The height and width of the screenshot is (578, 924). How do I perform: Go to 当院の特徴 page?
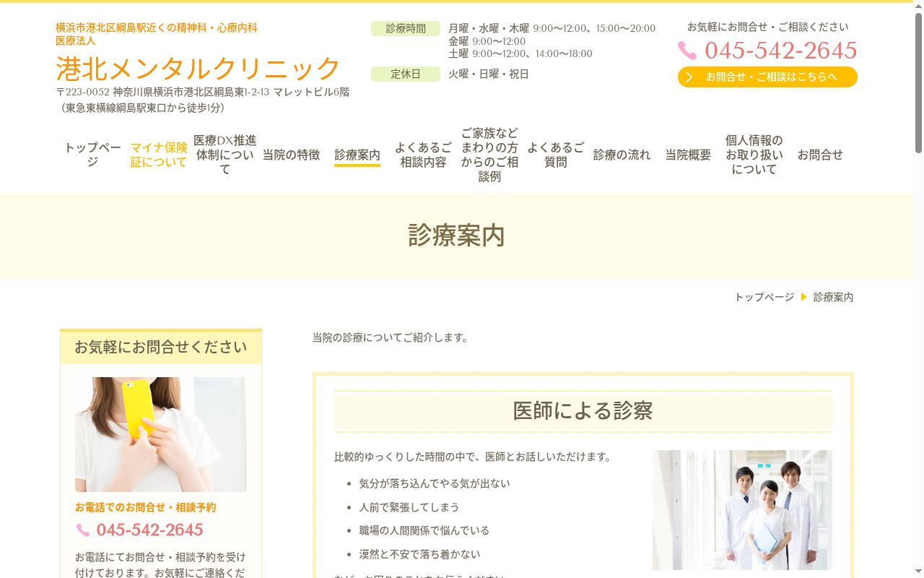click(291, 155)
